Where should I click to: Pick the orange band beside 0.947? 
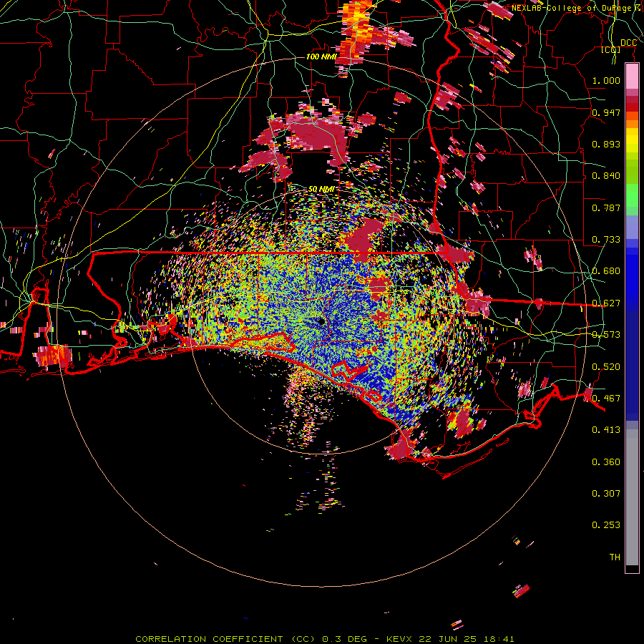point(632,120)
